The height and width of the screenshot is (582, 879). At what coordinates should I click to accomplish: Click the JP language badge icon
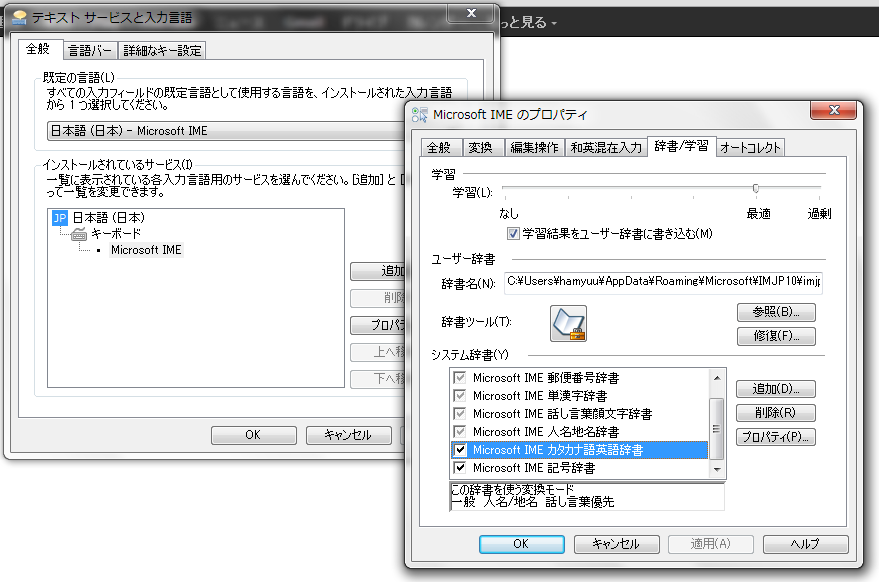coord(59,218)
